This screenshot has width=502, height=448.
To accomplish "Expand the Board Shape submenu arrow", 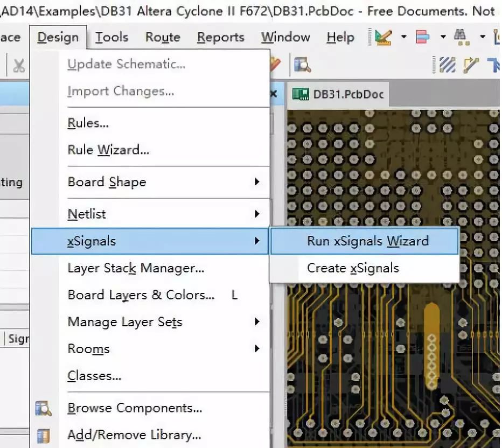I will tap(257, 182).
